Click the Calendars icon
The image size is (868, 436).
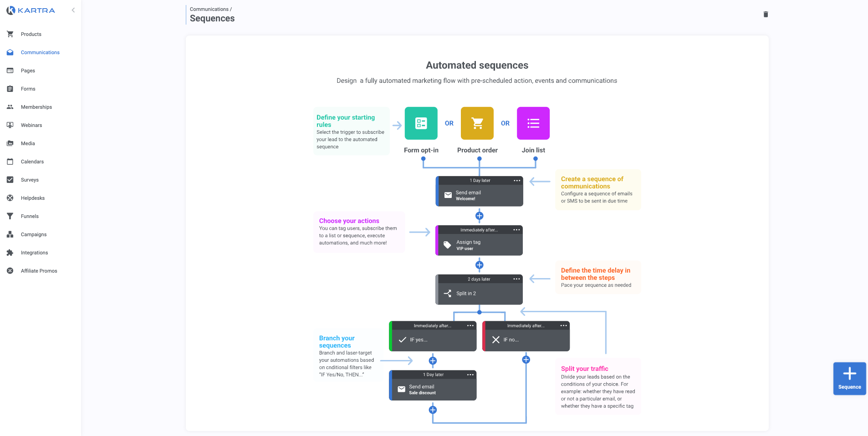point(10,162)
